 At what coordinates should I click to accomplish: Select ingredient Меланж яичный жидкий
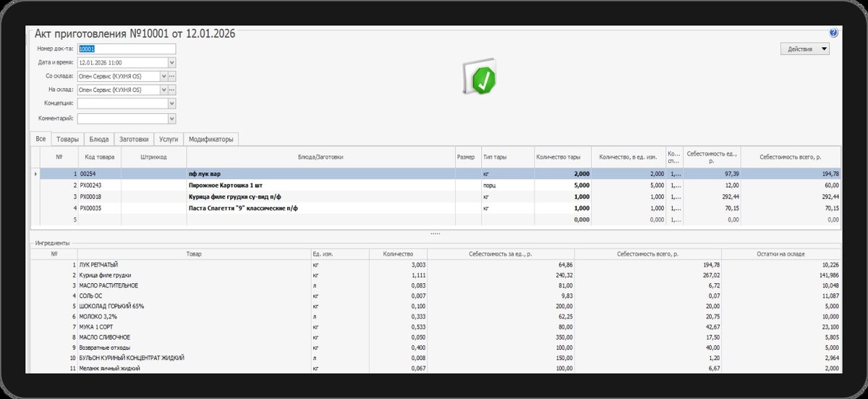click(x=436, y=368)
